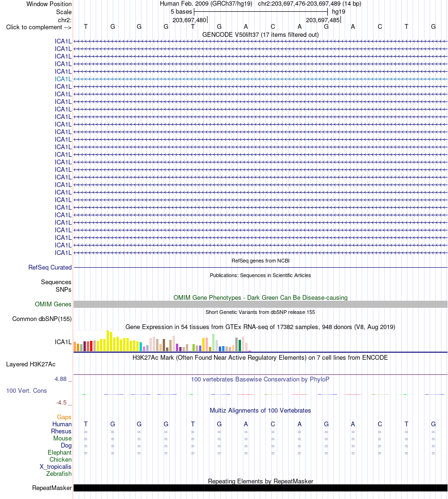Click the Common dbSNP(155) track label
Image resolution: width=448 pixels, height=499 pixels.
[x=42, y=319]
